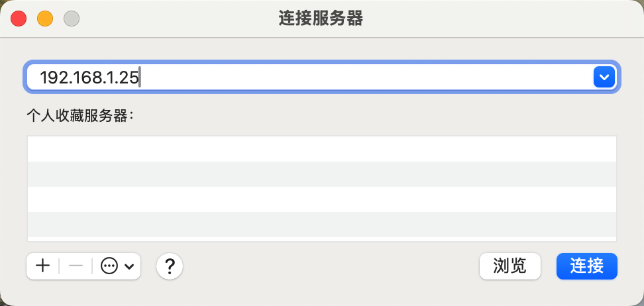Click the 浏览 browse button

pos(510,266)
